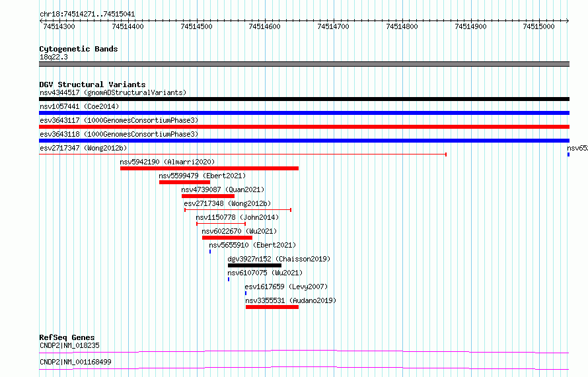Image resolution: width=588 pixels, height=377 pixels.
Task: Click the DGV Structural Variants track heading
Action: pyautogui.click(x=92, y=85)
